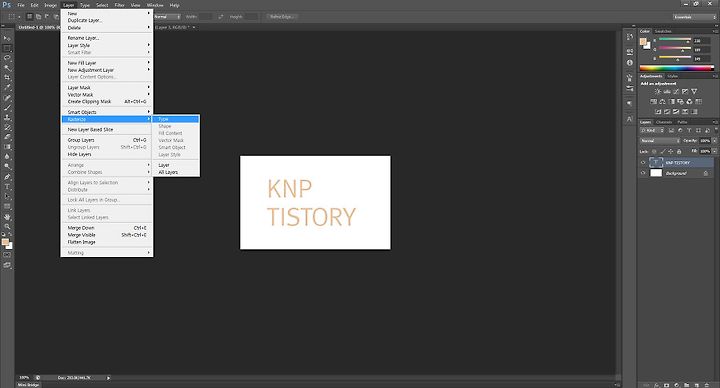Toggle filter for pixel layers

click(x=671, y=131)
